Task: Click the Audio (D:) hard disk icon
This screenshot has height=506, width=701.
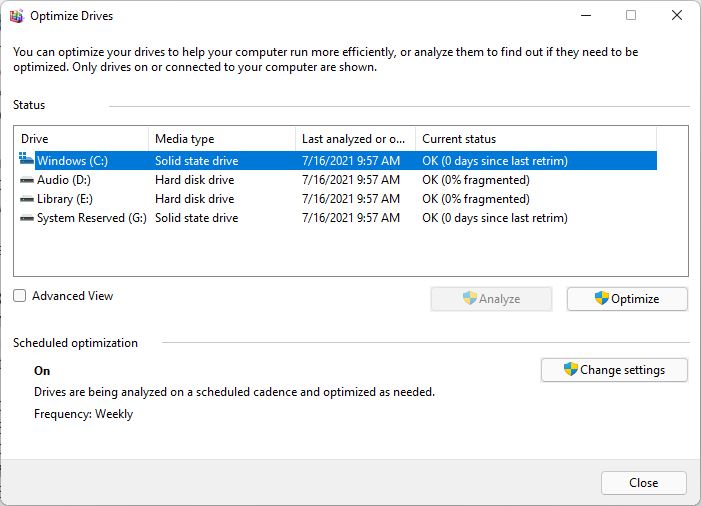Action: coord(27,180)
